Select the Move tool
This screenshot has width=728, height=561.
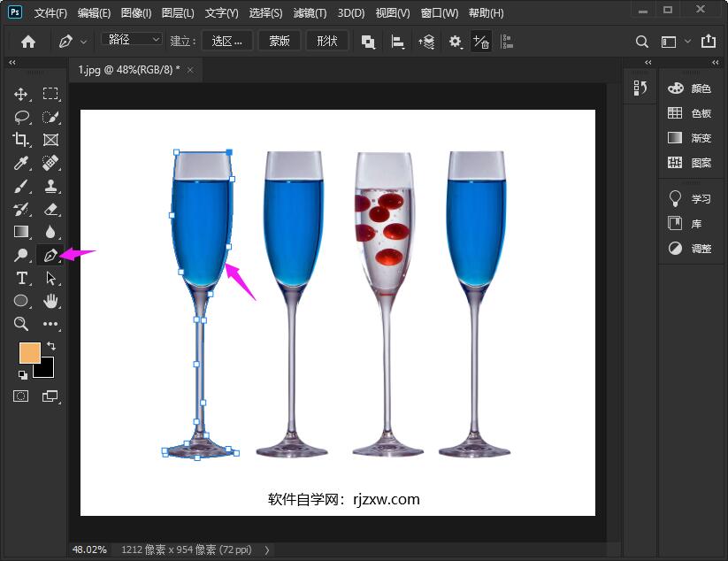click(x=21, y=95)
